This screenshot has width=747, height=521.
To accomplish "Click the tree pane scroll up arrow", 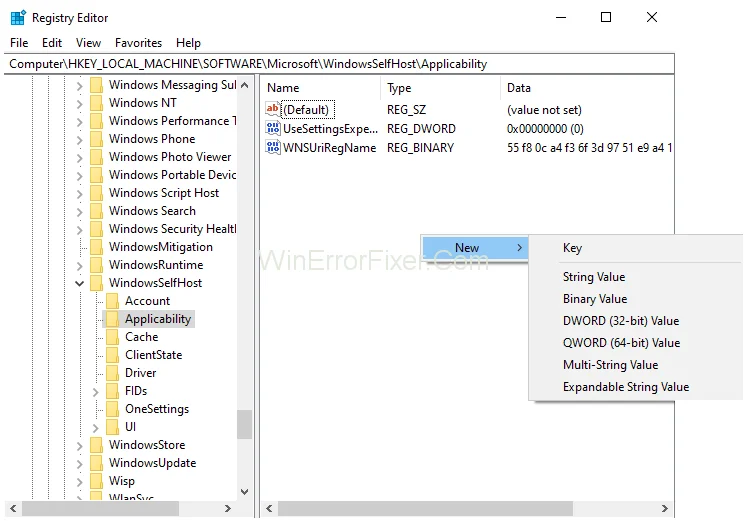I will 244,85.
